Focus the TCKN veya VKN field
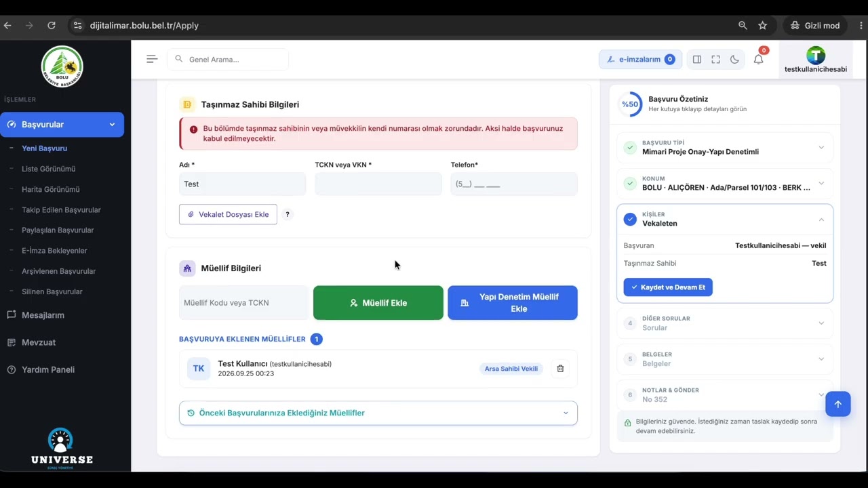 [x=378, y=184]
